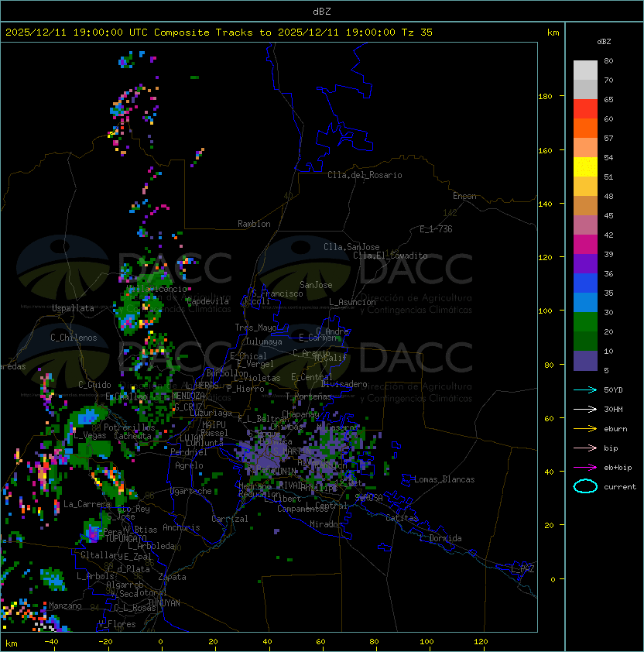Image resolution: width=644 pixels, height=652 pixels.
Task: Select the brown 45-48 dBZ swatch
Action: 585,206
